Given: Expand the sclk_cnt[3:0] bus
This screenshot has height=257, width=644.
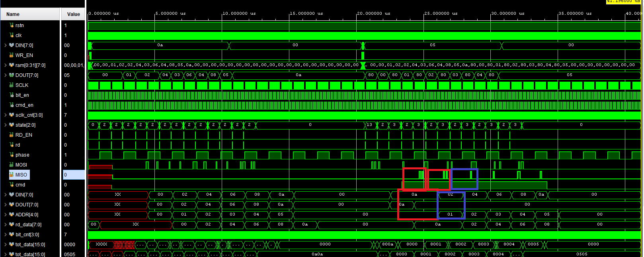Looking at the screenshot, I should pos(5,115).
